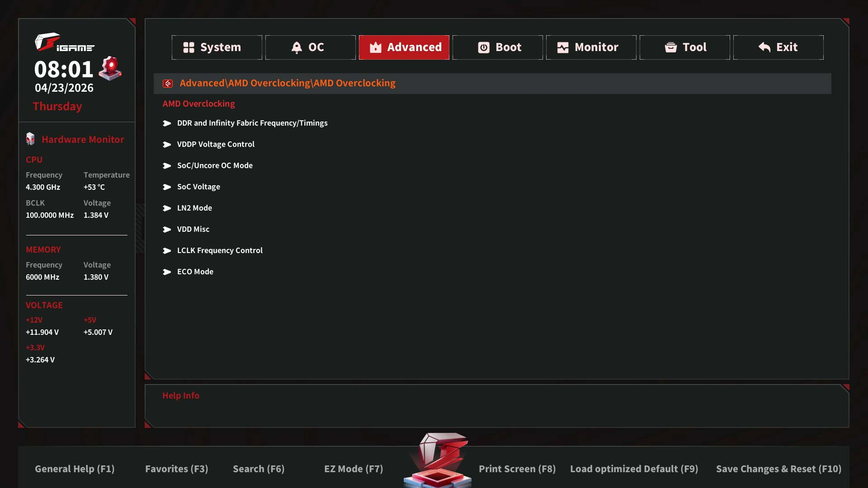This screenshot has width=868, height=488.
Task: Click the Advanced\AMD Overclocking breadcrumb path
Action: pyautogui.click(x=288, y=83)
